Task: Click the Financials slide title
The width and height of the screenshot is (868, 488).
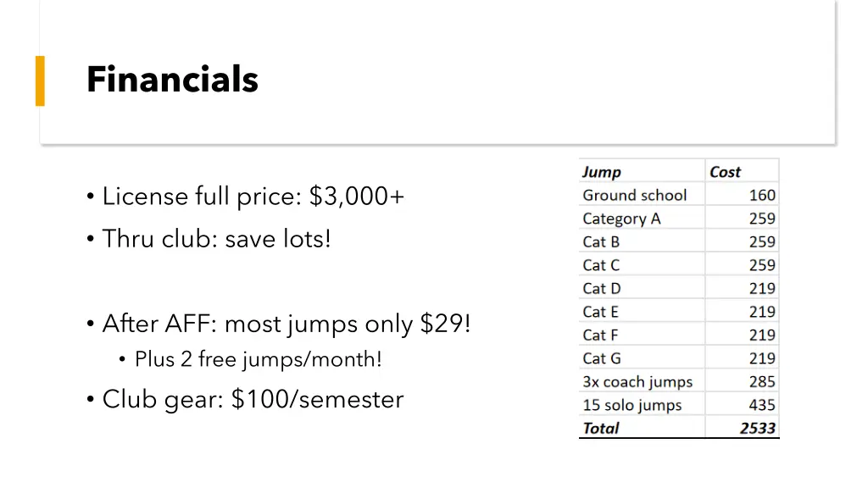Action: (x=172, y=79)
